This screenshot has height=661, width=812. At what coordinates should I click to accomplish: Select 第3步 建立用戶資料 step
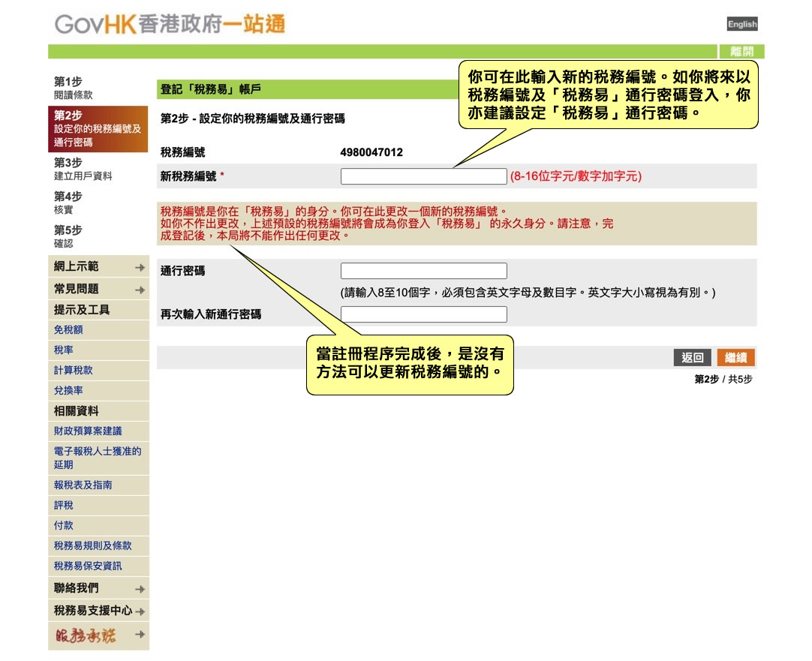pyautogui.click(x=83, y=170)
